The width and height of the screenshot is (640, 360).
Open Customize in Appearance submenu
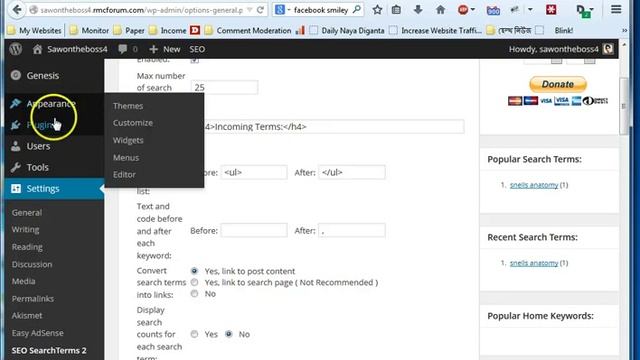pyautogui.click(x=133, y=122)
